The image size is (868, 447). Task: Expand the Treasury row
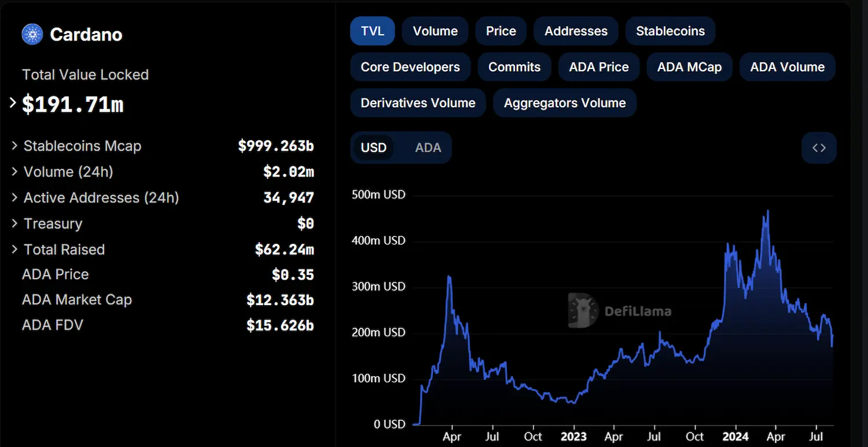click(x=15, y=223)
